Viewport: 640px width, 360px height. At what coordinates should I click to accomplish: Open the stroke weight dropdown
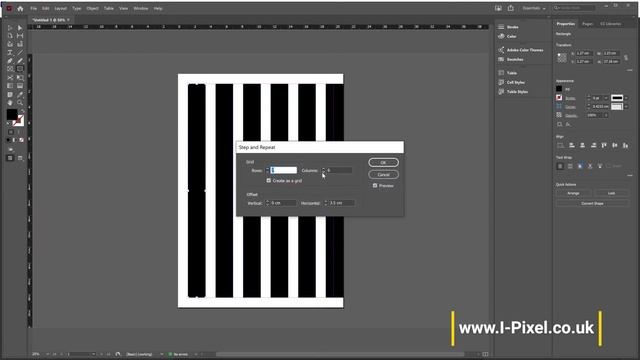(606, 98)
